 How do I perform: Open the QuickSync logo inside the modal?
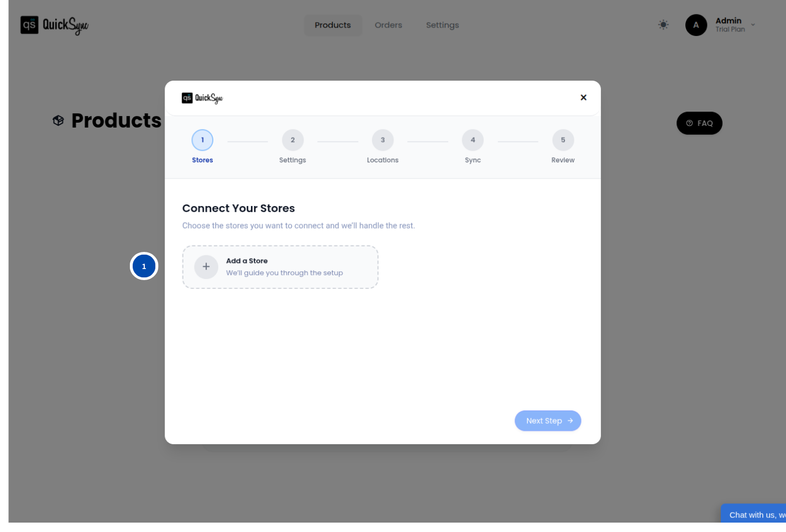(202, 97)
